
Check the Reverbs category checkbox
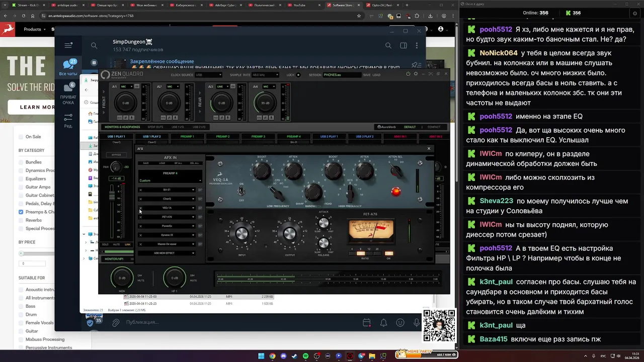coord(21,220)
